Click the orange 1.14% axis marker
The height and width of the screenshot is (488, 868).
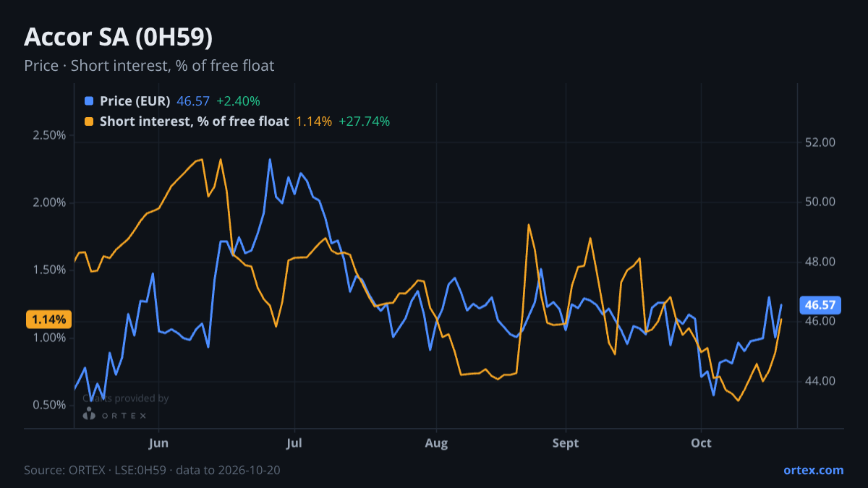tap(49, 319)
